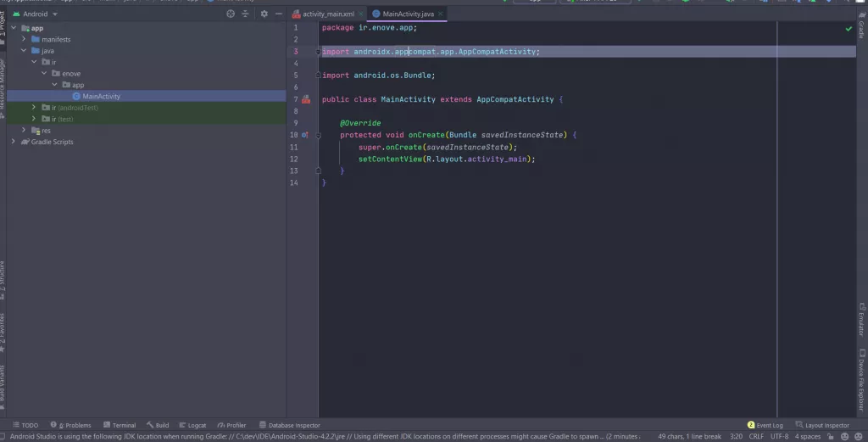Click the Select Opened File crosshair icon
The image size is (868, 442).
point(231,14)
